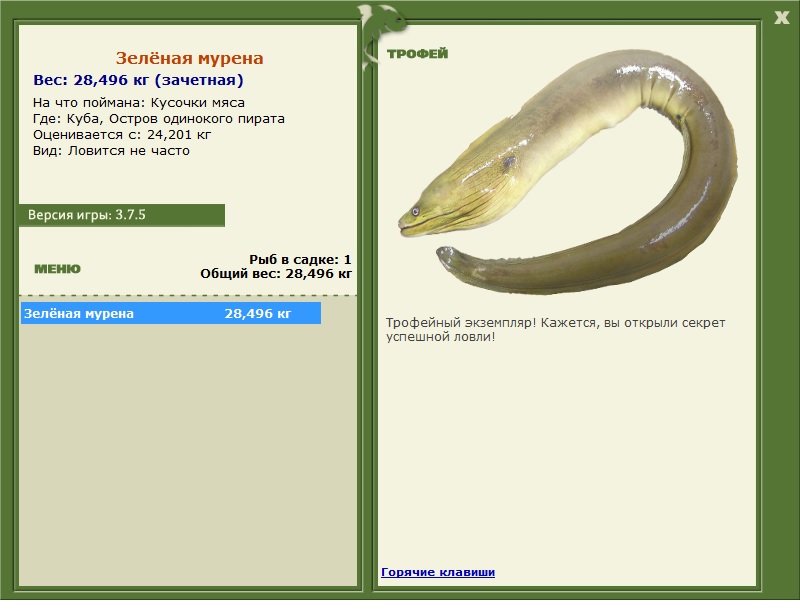The width and height of the screenshot is (800, 614).
Task: Click the Вид: Ловится не часто line
Action: [111, 151]
